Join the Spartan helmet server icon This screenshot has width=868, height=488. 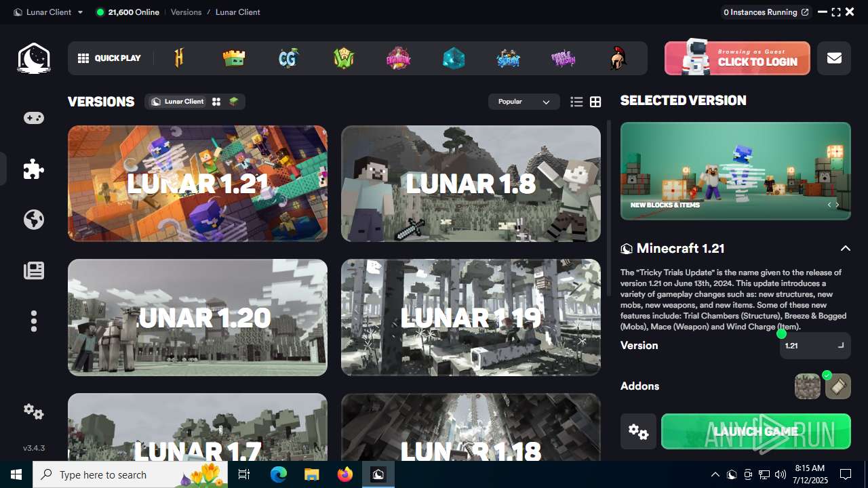[618, 58]
